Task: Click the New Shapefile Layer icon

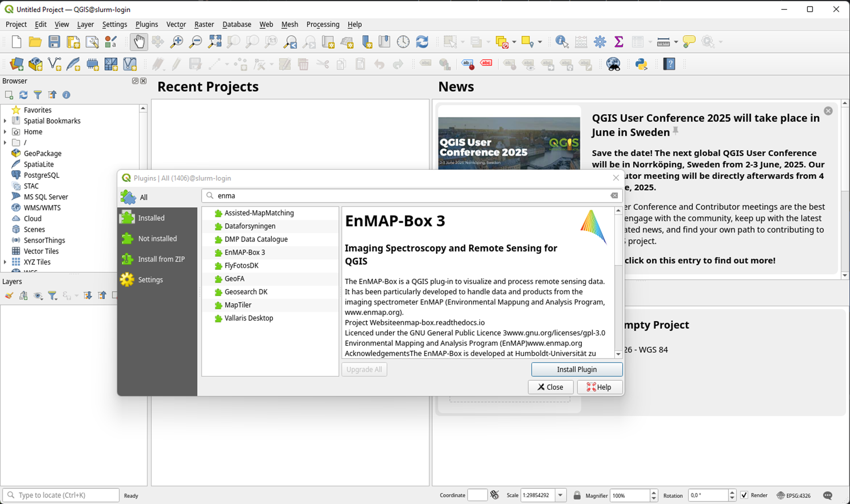Action: coord(54,64)
